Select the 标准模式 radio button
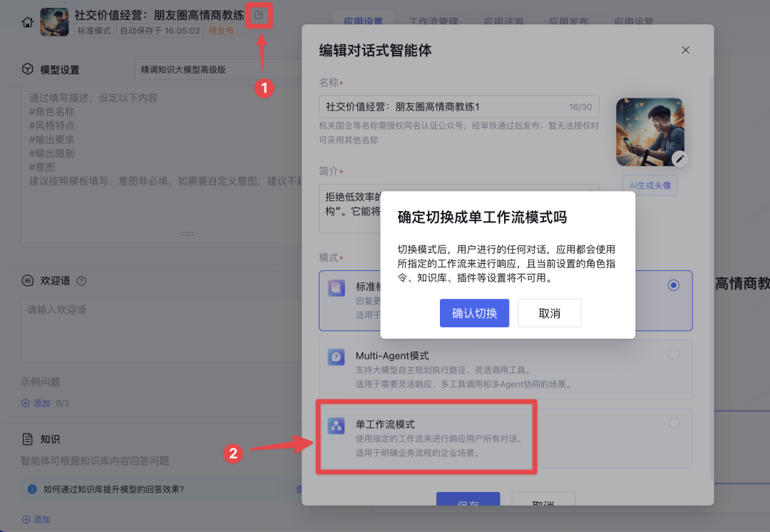This screenshot has width=770, height=532. (x=674, y=285)
